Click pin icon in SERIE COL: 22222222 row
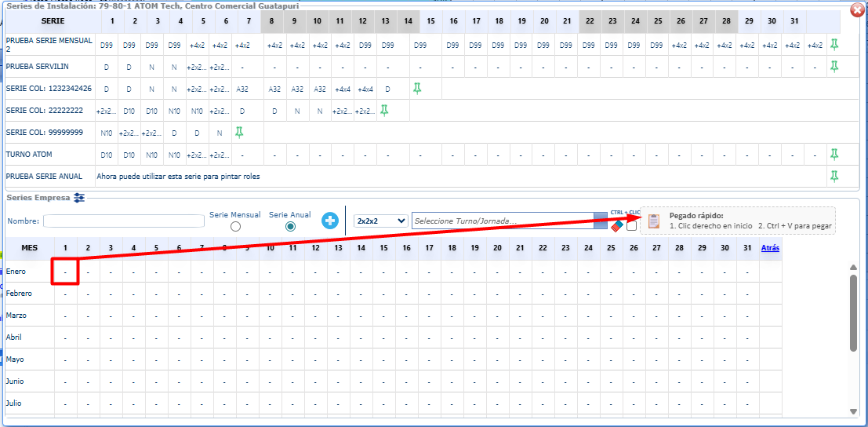Screen dimensions: 868x427 pos(384,111)
